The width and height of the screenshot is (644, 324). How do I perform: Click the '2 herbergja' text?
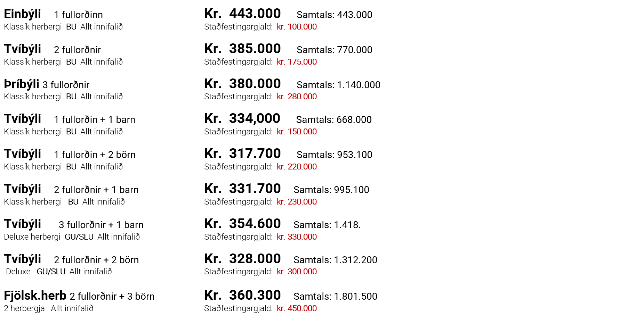click(x=24, y=308)
